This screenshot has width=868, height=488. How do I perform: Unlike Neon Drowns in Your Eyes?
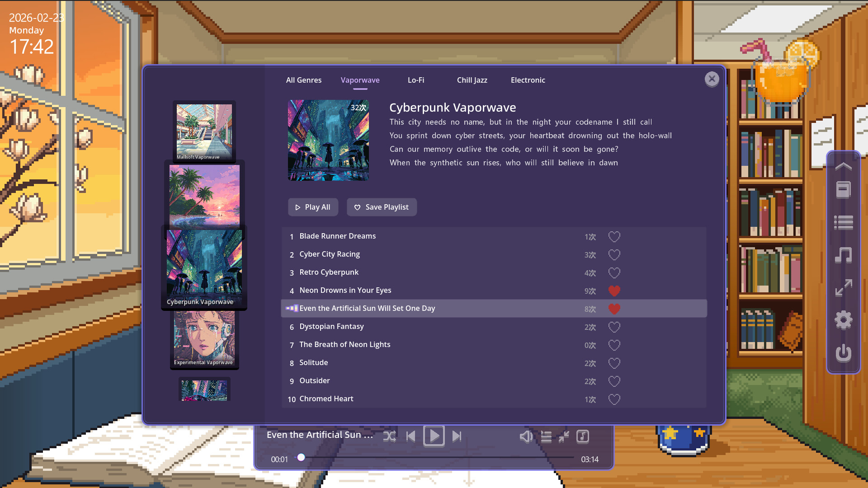(614, 291)
